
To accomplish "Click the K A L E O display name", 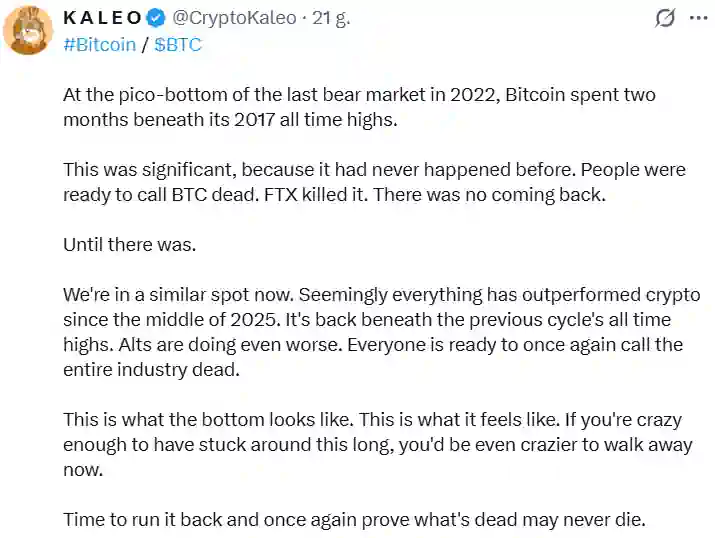I will click(101, 19).
